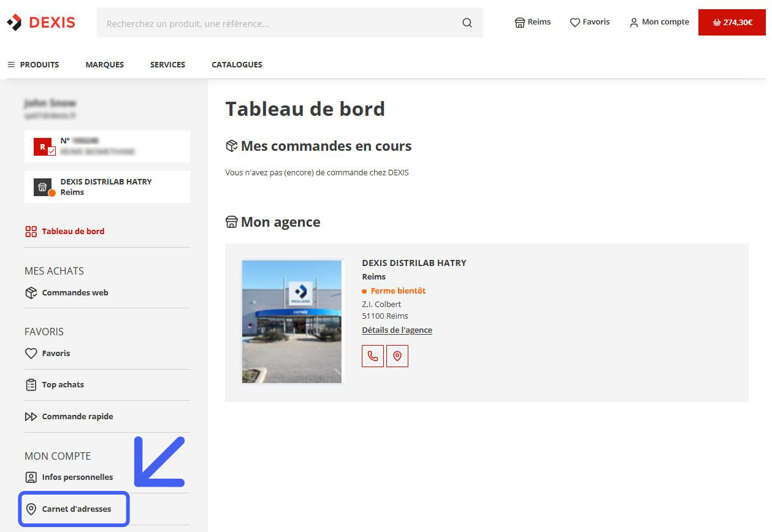
Task: Click the '51100 Reims' address line
Action: 385,316
